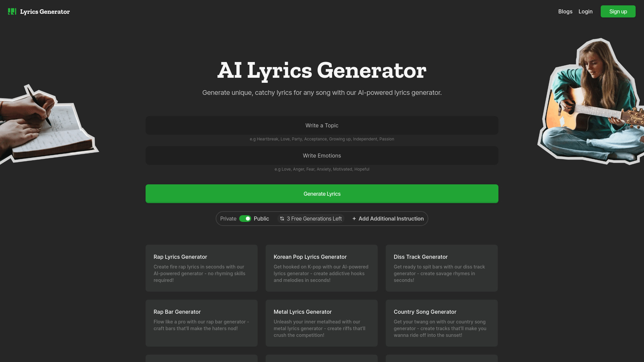
Task: Click the Write Emotions input field
Action: point(322,155)
